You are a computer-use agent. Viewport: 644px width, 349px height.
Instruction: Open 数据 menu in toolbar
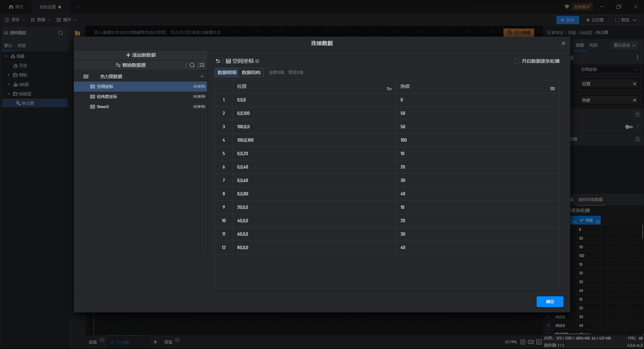41,20
